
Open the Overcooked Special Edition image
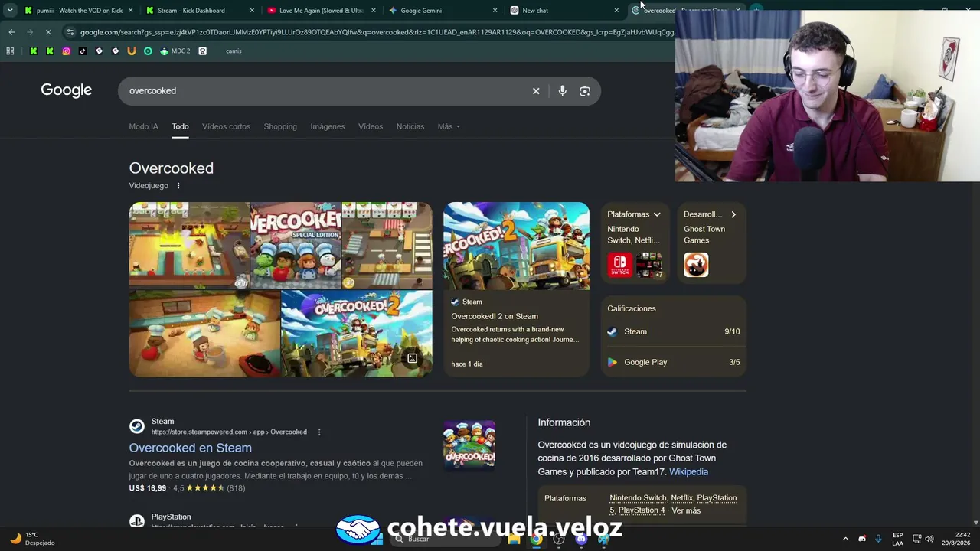click(x=296, y=245)
